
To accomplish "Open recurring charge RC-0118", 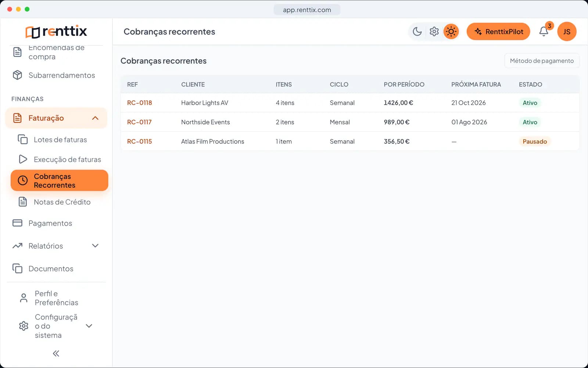I will click(x=139, y=103).
